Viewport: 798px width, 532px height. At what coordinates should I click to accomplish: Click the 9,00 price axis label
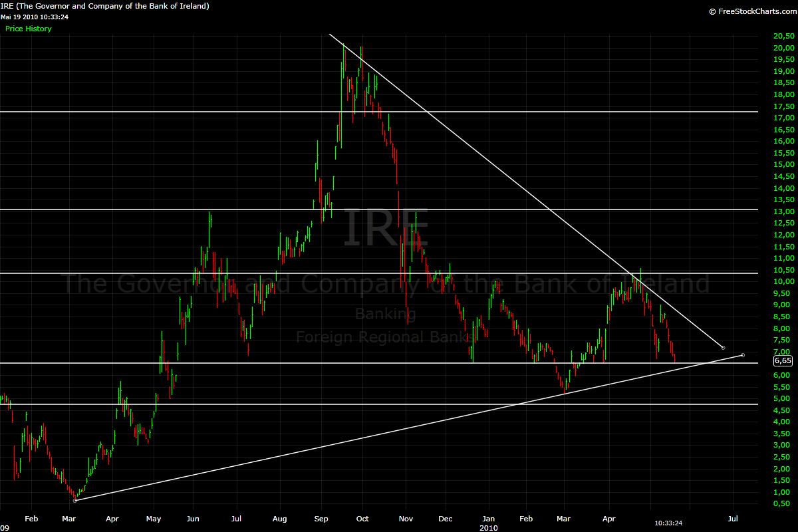click(x=783, y=305)
